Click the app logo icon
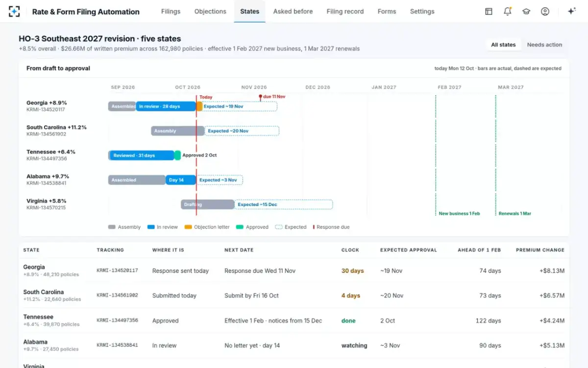This screenshot has width=588, height=368. click(14, 11)
